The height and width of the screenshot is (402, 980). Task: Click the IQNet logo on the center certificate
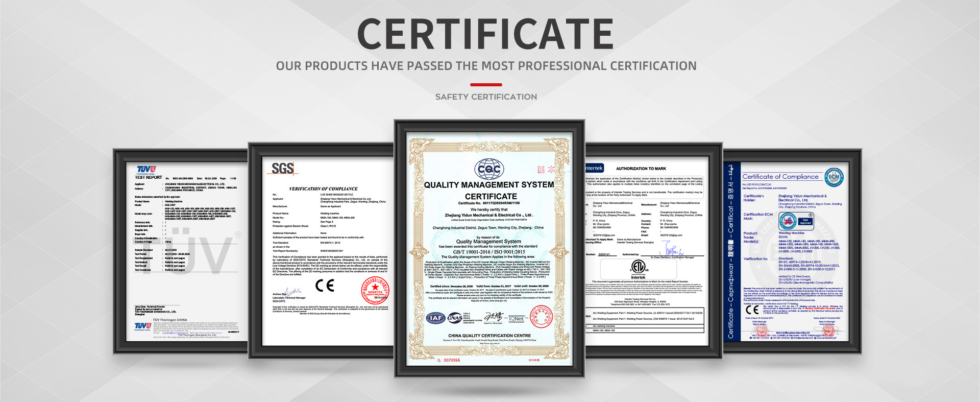(x=516, y=319)
